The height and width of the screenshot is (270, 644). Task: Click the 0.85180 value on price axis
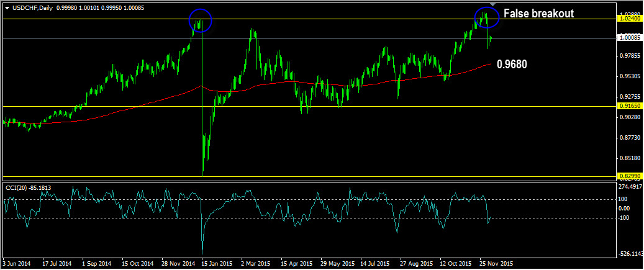pyautogui.click(x=630, y=158)
